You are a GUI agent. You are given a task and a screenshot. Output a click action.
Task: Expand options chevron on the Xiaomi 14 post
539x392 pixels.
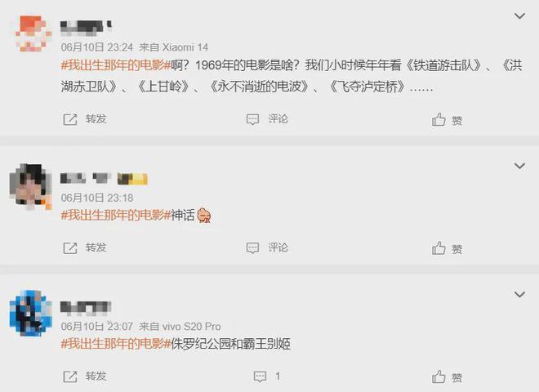pyautogui.click(x=519, y=16)
